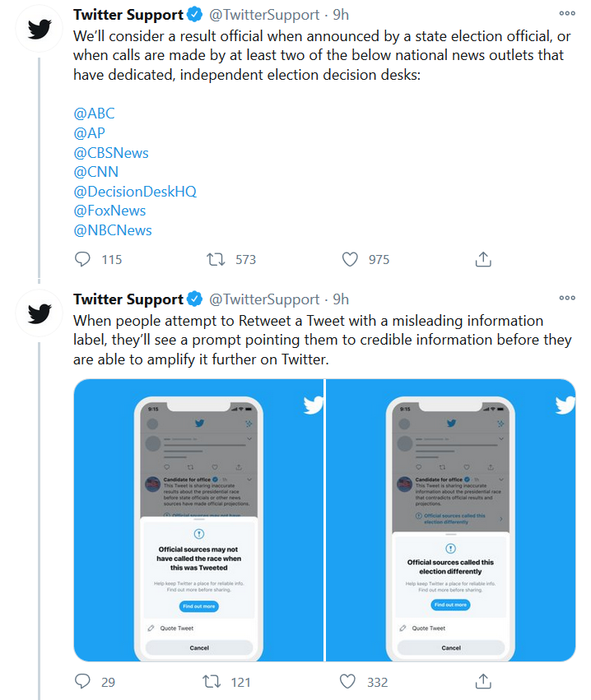This screenshot has height=700, width=591.
Task: Retweet the second tweet with 121 retweets
Action: 212,681
